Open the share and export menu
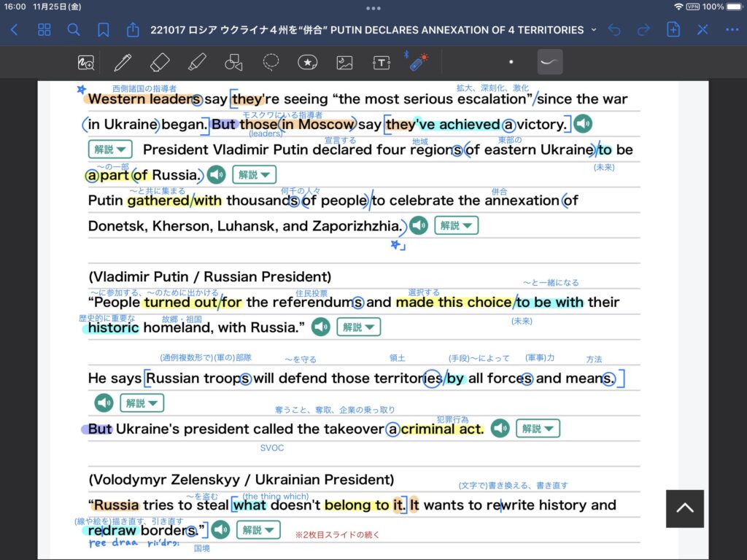The image size is (747, 560). (133, 29)
